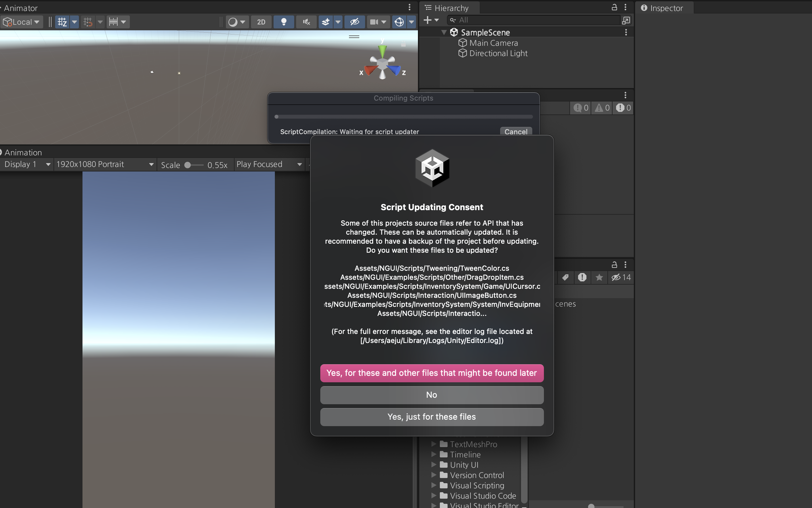Toggle 2D scene view mode
812x508 pixels.
261,22
